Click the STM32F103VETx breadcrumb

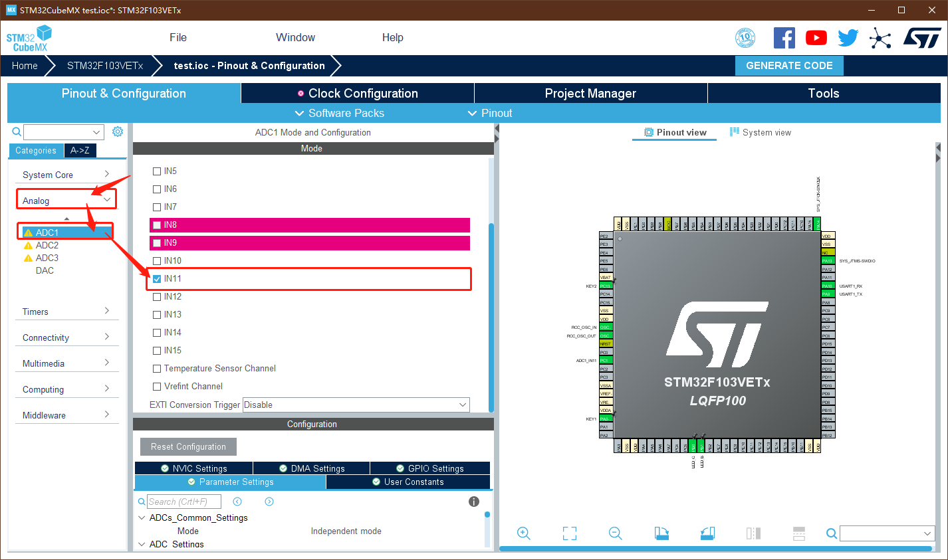105,66
